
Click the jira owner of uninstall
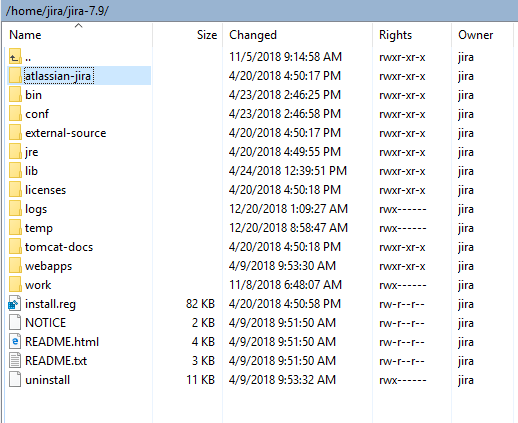click(x=466, y=380)
